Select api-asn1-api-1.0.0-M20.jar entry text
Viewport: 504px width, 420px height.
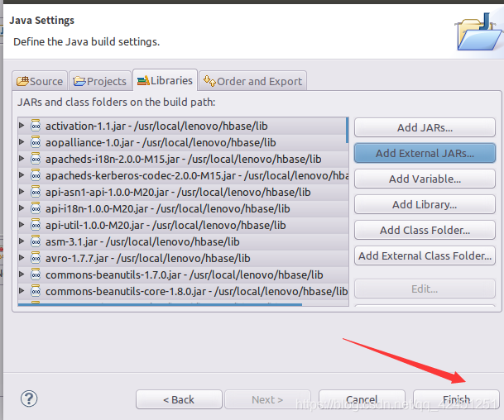point(178,193)
